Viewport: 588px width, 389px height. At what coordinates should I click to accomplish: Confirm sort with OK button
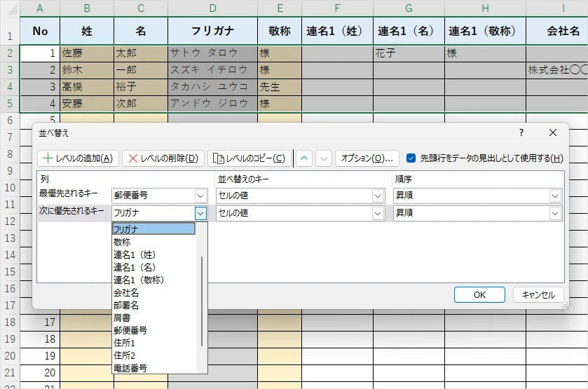pyautogui.click(x=479, y=295)
